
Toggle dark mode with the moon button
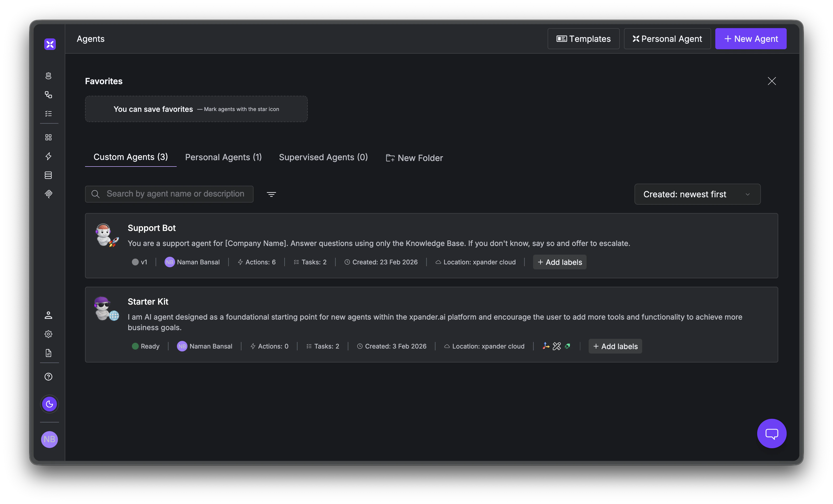click(x=49, y=404)
